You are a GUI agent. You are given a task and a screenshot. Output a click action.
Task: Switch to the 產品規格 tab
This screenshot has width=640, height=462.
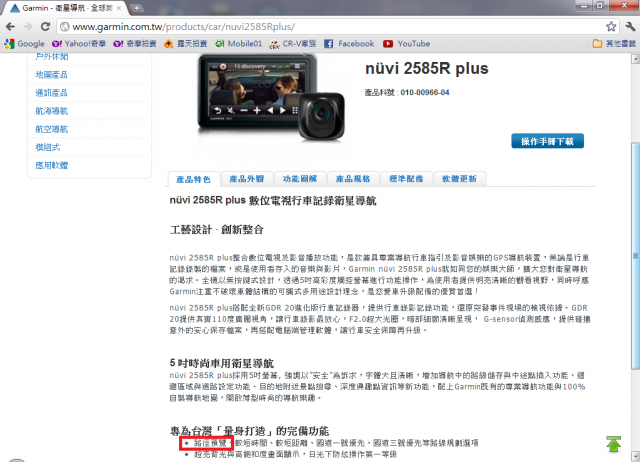tap(353, 179)
